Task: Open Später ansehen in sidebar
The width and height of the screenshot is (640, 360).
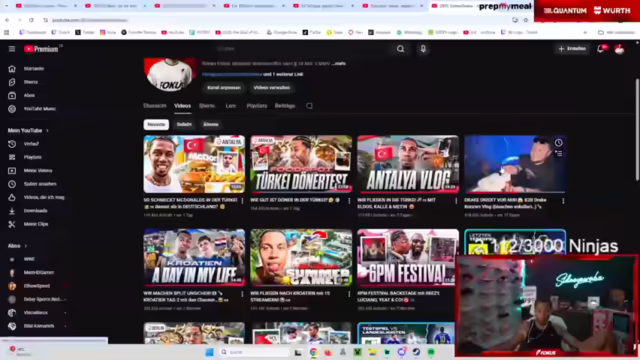Action: coord(40,184)
